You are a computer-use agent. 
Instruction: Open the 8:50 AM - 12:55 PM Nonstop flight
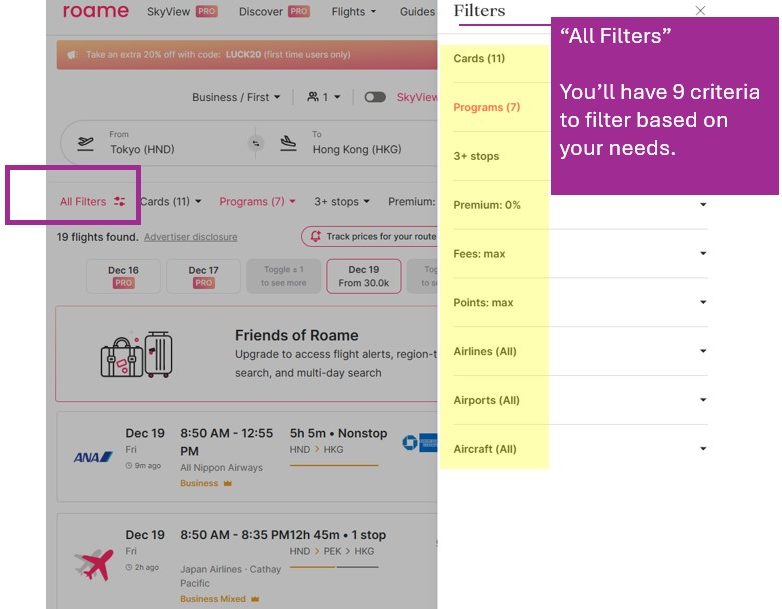click(247, 457)
